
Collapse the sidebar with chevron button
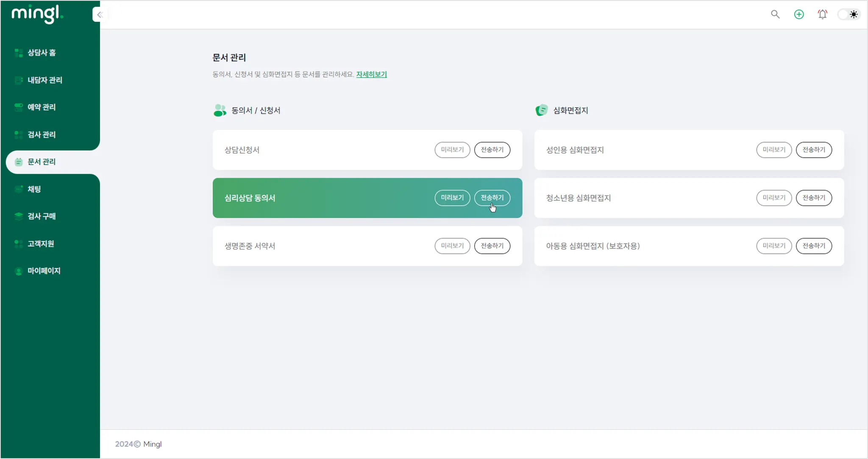(x=100, y=15)
